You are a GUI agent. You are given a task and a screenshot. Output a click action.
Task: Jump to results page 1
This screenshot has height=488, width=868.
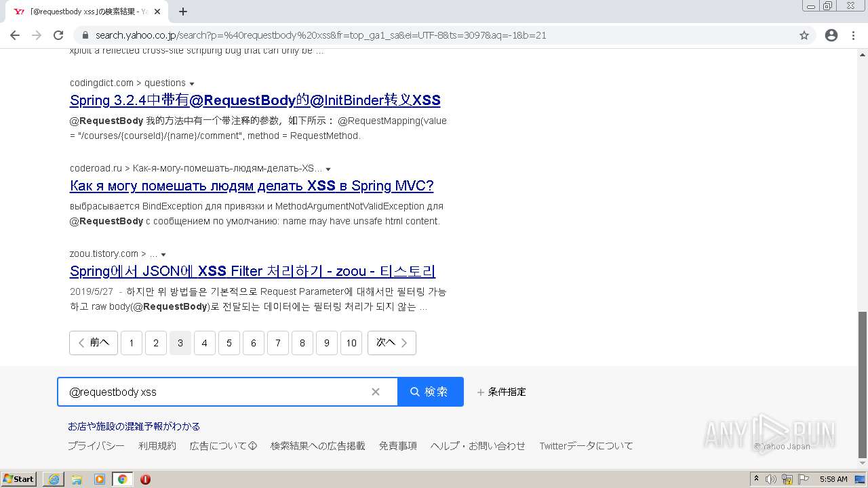132,343
